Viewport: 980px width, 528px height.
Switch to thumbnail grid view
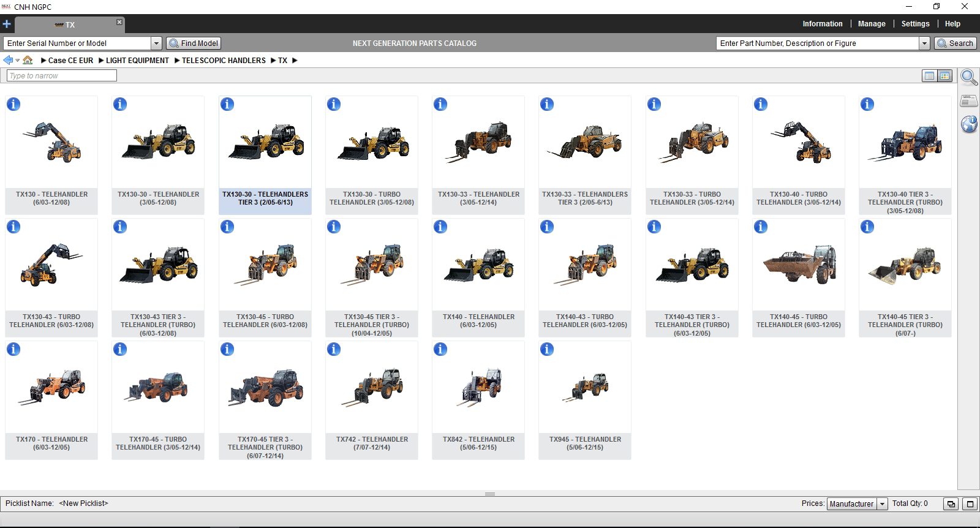coord(945,76)
